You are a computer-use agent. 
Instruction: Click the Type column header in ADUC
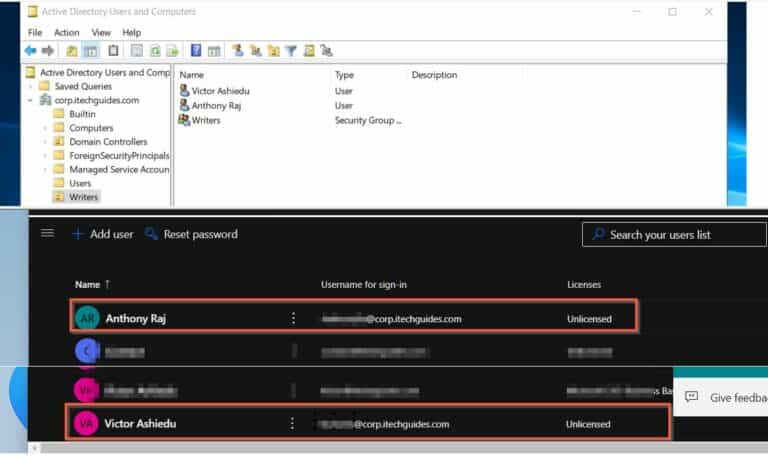(x=344, y=75)
